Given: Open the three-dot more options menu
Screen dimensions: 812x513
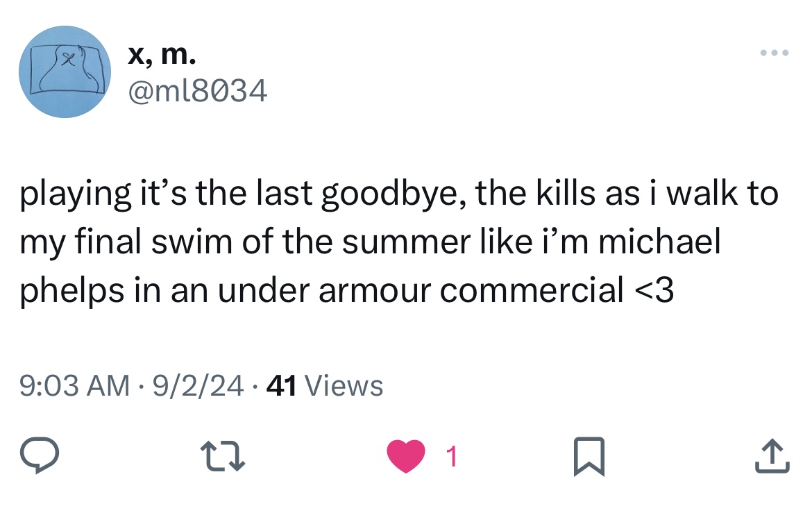Looking at the screenshot, I should (x=775, y=53).
